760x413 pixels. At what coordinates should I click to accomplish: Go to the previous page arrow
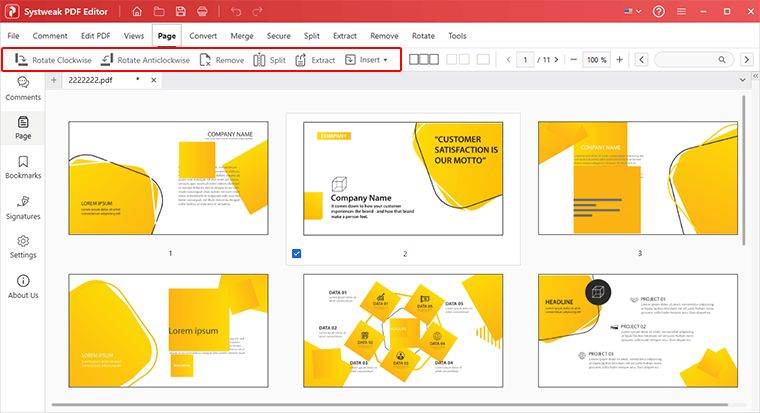508,60
